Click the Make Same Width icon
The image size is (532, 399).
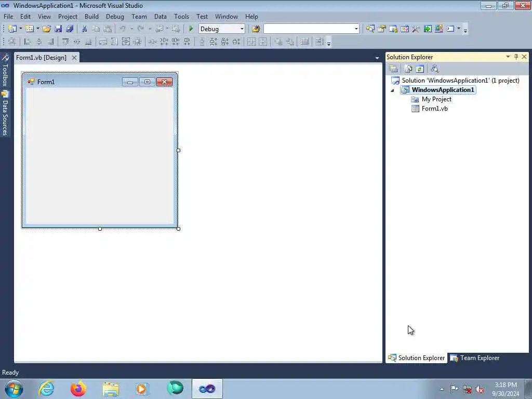tap(103, 42)
